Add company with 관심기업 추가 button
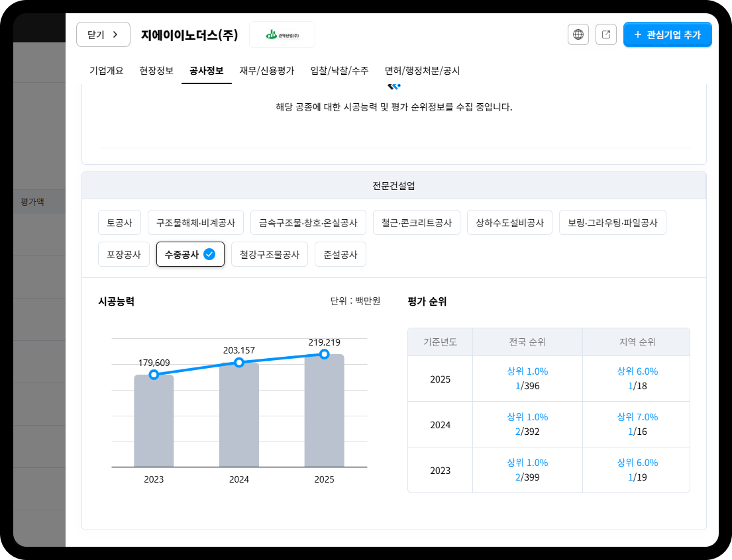Viewport: 732px width, 560px height. pos(667,34)
